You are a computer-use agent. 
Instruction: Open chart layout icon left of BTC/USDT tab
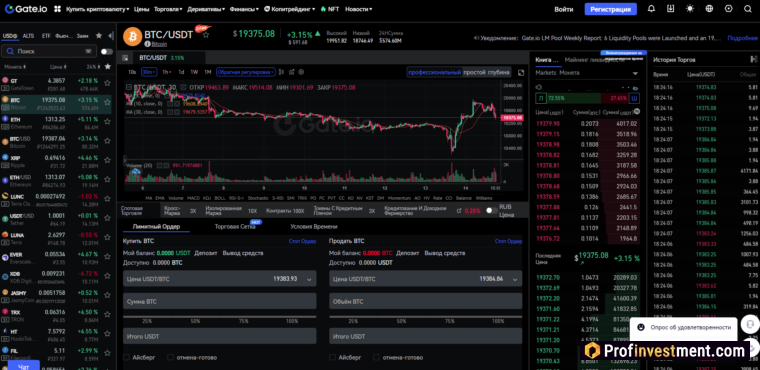point(125,58)
